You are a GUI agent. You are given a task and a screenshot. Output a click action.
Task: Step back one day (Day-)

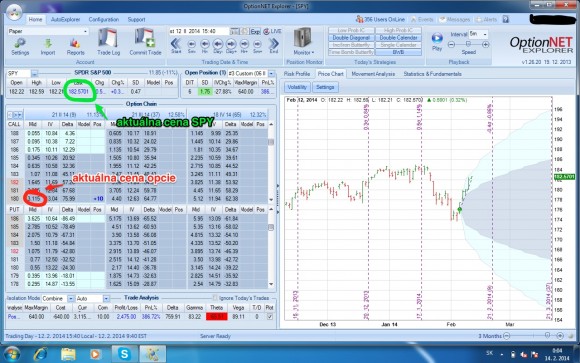click(218, 46)
